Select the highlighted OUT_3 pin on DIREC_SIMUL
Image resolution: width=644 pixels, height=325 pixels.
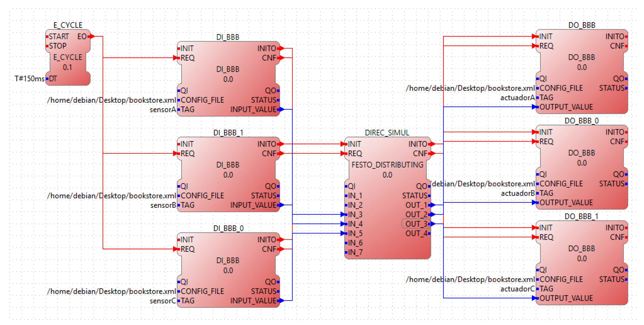(x=416, y=224)
